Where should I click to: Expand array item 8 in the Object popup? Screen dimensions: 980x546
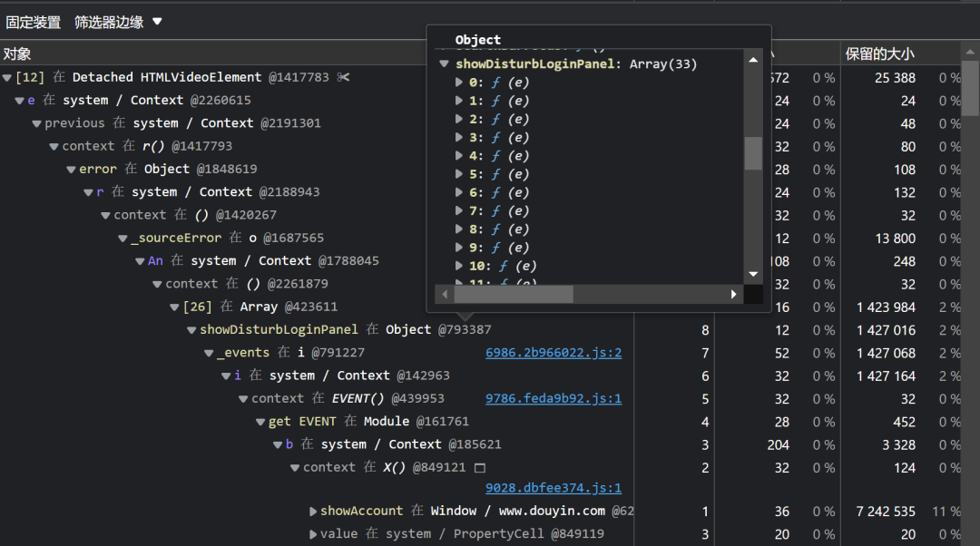click(x=459, y=229)
